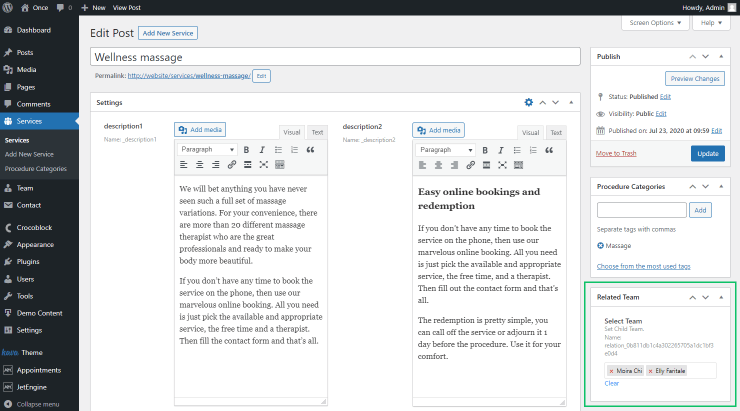Align text center in description1 editor
740x411 pixels.
point(200,165)
